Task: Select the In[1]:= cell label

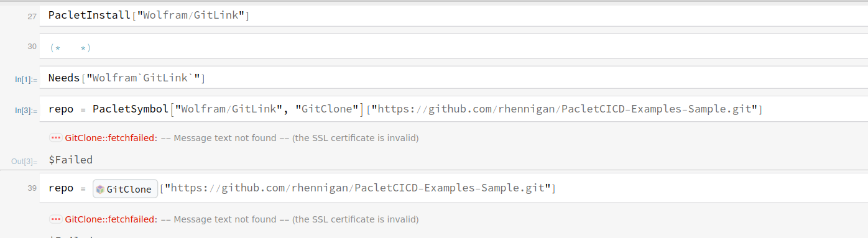Action: 26,80
